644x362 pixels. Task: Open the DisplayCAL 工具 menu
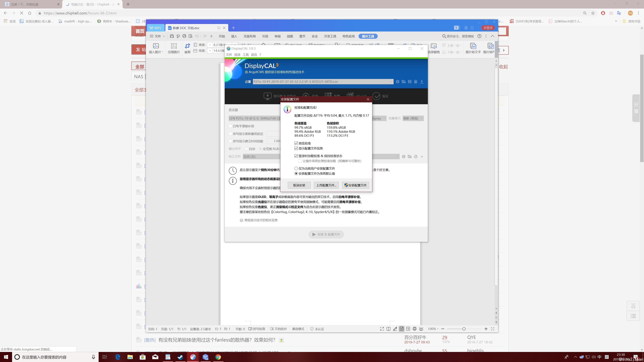click(x=246, y=55)
